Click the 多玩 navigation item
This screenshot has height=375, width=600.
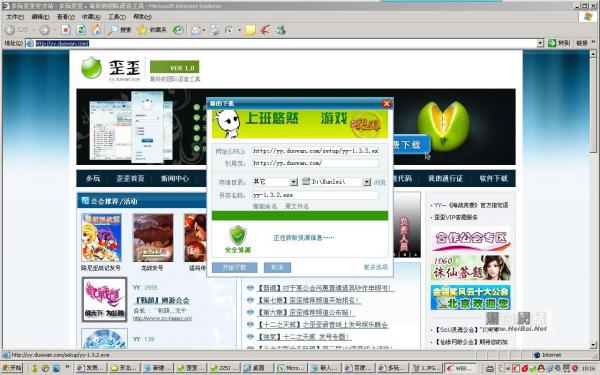point(93,178)
